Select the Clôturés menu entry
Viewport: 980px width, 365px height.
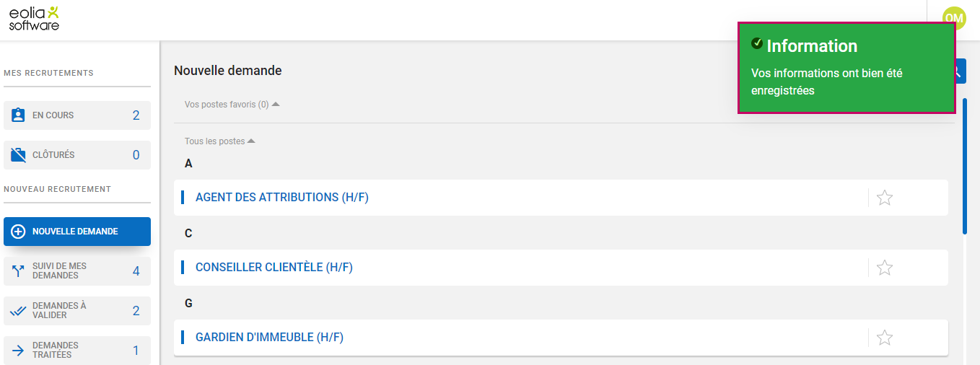click(x=77, y=155)
